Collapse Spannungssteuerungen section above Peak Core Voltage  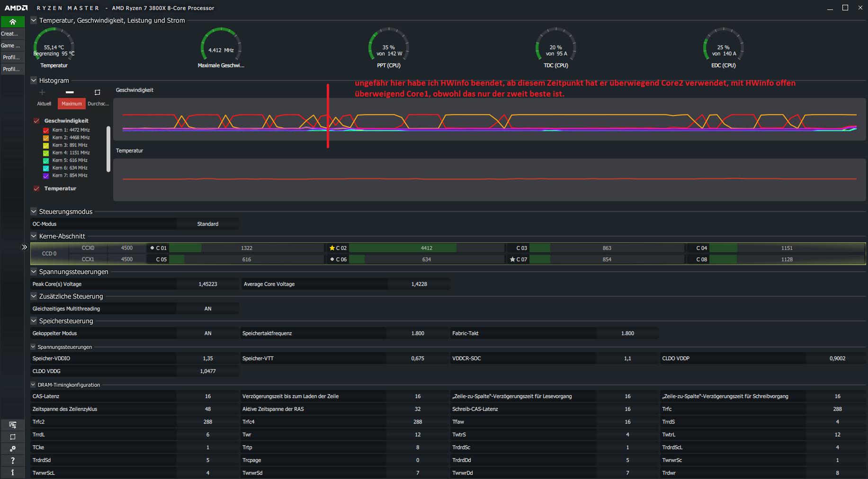pyautogui.click(x=34, y=272)
